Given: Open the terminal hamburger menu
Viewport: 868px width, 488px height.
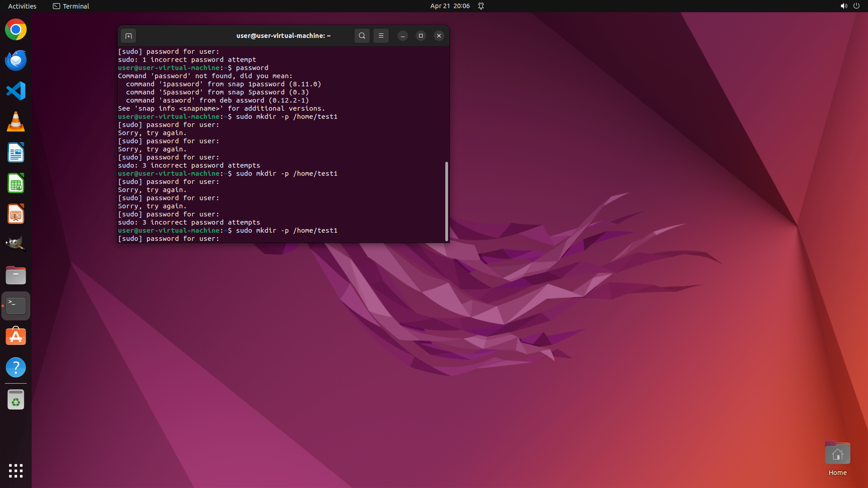Looking at the screenshot, I should 381,36.
